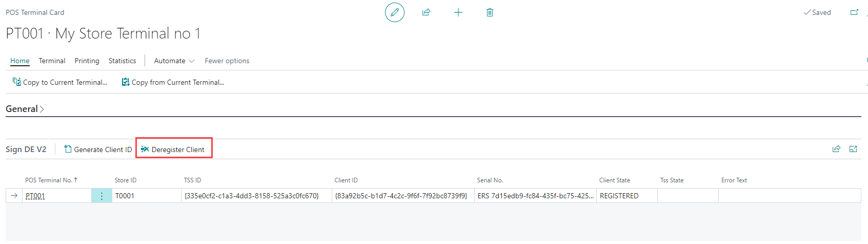Click the Store ID column header
This screenshot has height=244, width=868.
(x=126, y=180)
